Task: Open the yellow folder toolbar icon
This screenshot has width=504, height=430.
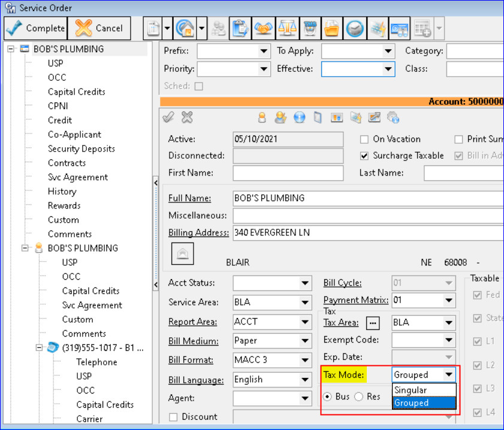Action: [331, 28]
